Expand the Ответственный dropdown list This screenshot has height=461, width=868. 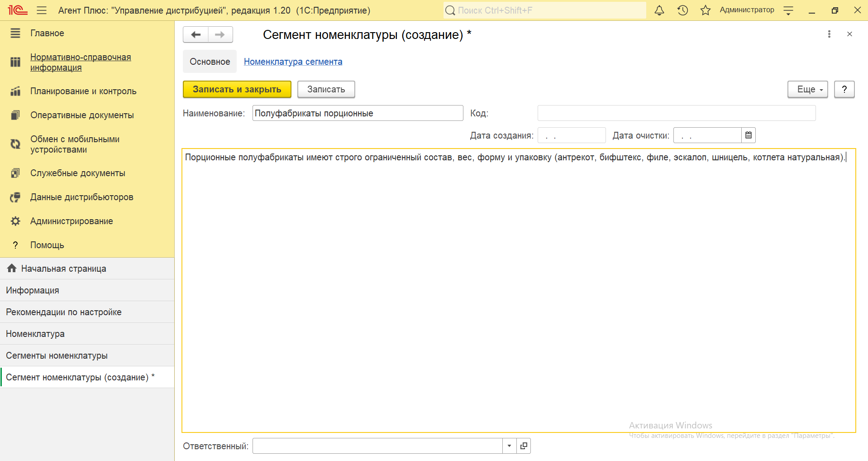509,446
